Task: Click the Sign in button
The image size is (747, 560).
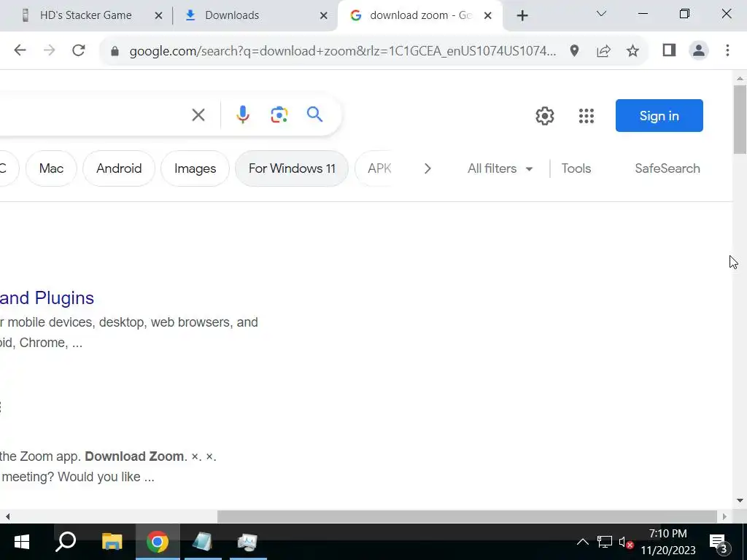Action: [x=659, y=116]
